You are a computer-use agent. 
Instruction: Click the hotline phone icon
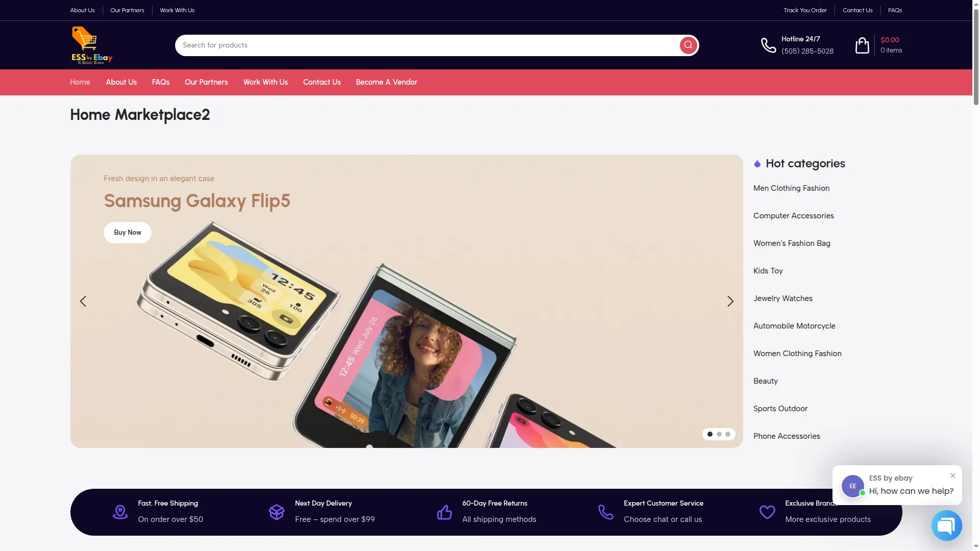(768, 45)
